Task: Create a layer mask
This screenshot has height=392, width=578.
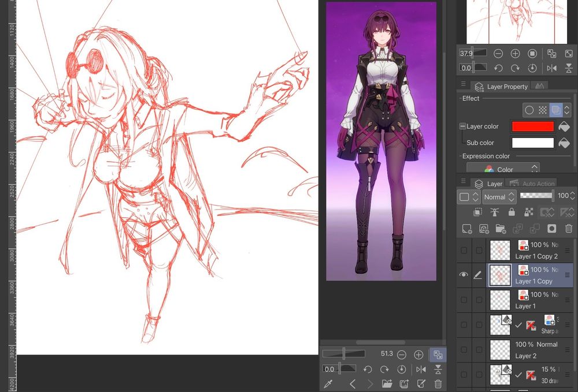Action: pos(552,229)
